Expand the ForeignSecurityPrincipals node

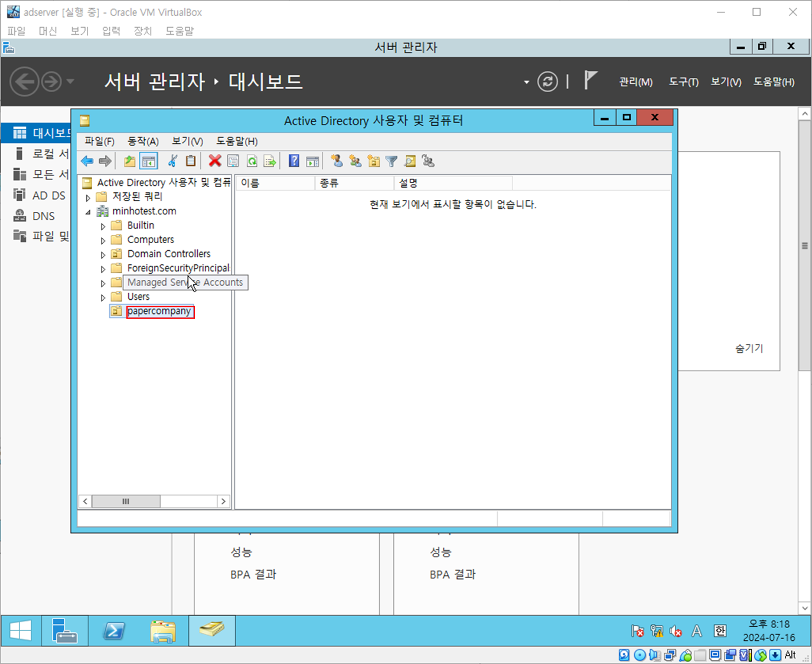click(x=103, y=269)
